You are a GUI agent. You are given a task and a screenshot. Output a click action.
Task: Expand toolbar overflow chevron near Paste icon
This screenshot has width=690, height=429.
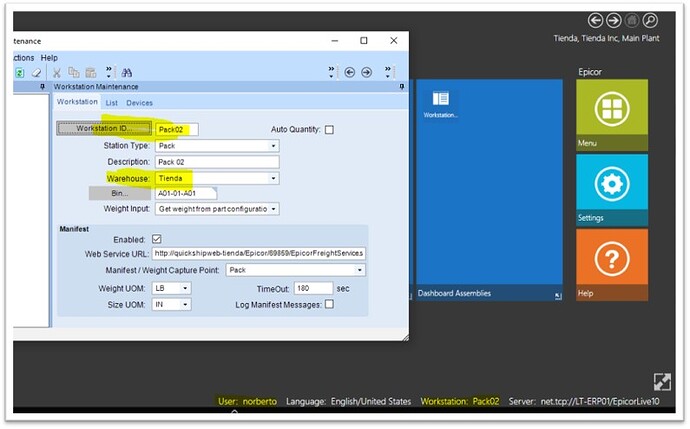pos(109,72)
